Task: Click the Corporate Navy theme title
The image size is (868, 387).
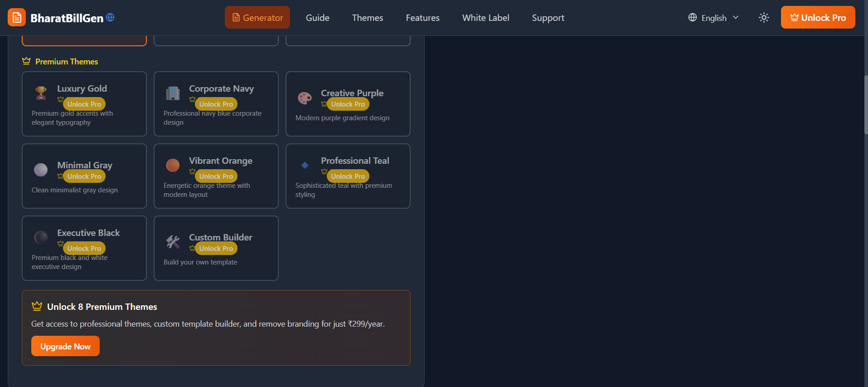Action: (x=221, y=88)
